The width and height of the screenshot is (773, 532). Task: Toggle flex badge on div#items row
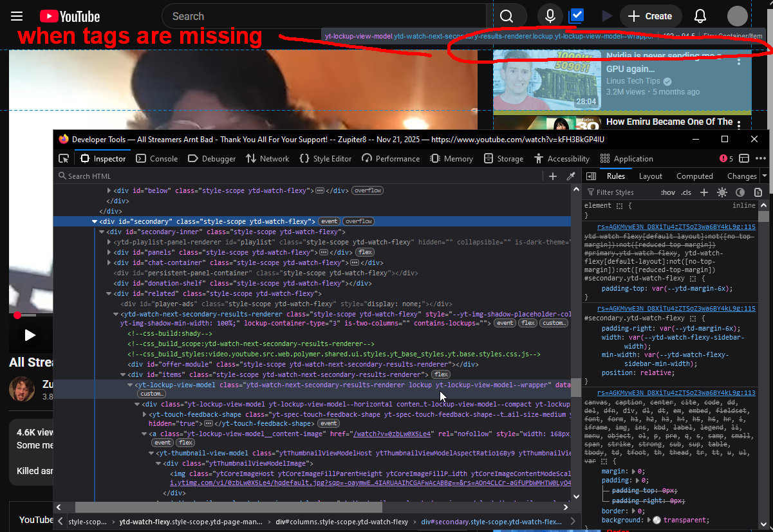[x=441, y=374]
